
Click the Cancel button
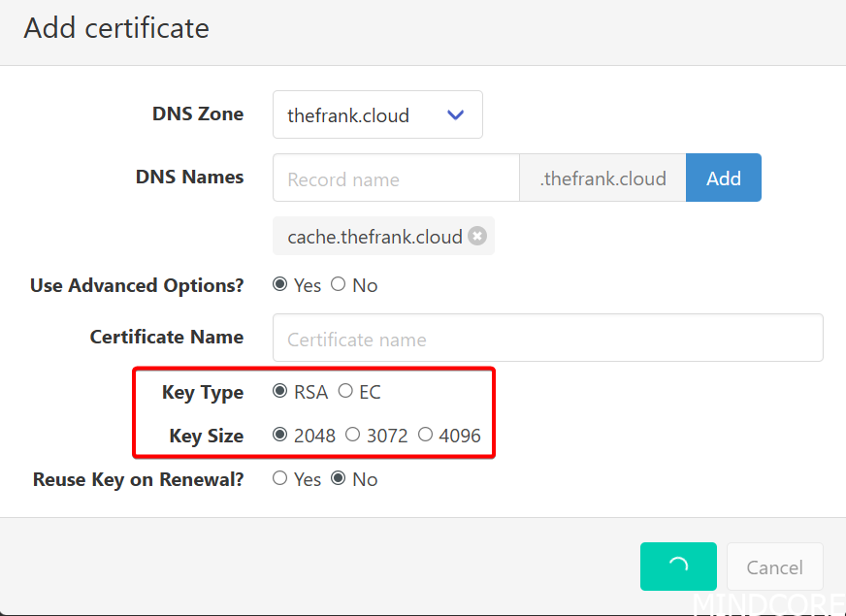[774, 567]
